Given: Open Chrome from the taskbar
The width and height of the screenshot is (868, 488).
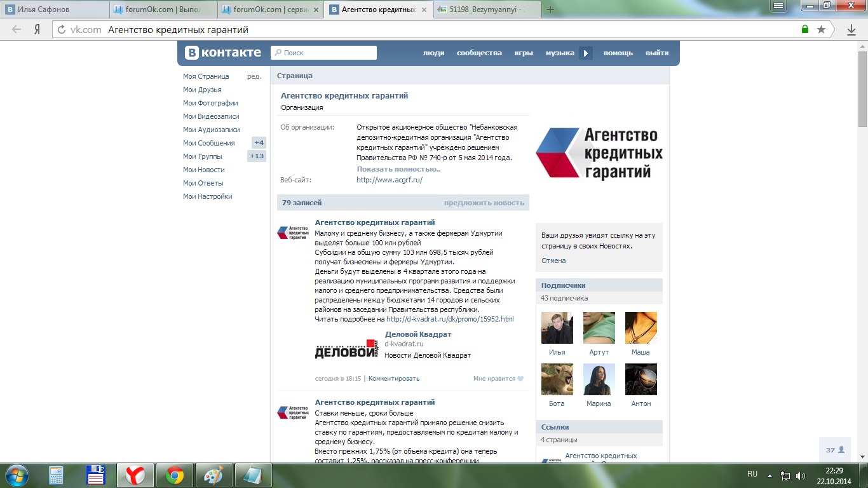Looking at the screenshot, I should (x=175, y=475).
